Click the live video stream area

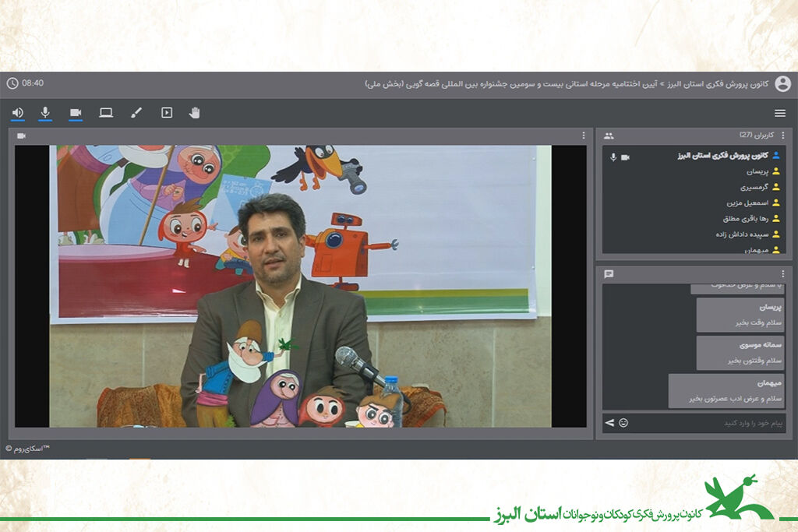point(300,287)
